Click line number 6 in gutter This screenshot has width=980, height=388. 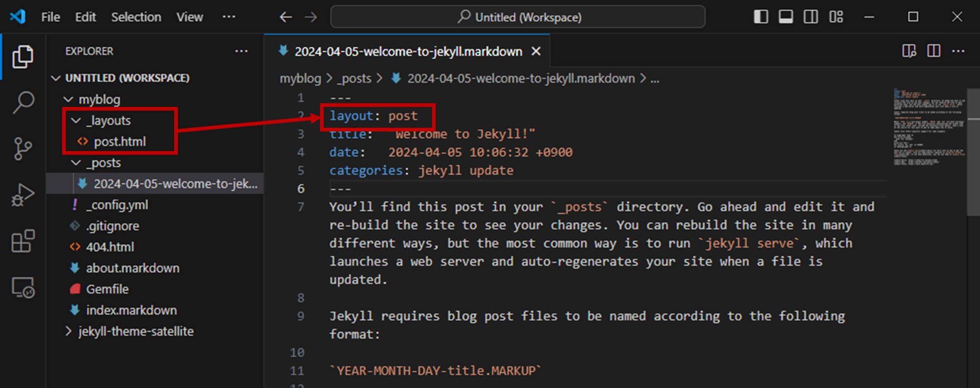301,189
